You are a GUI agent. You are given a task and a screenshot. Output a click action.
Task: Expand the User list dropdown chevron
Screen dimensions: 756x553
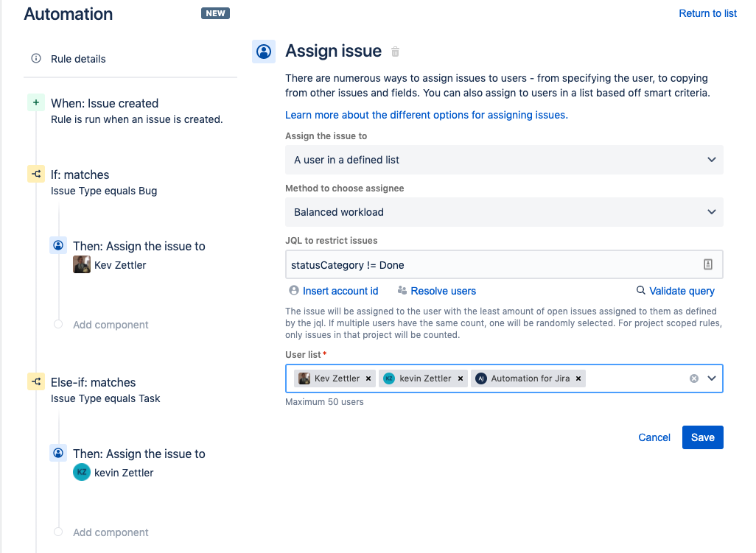[x=712, y=378]
